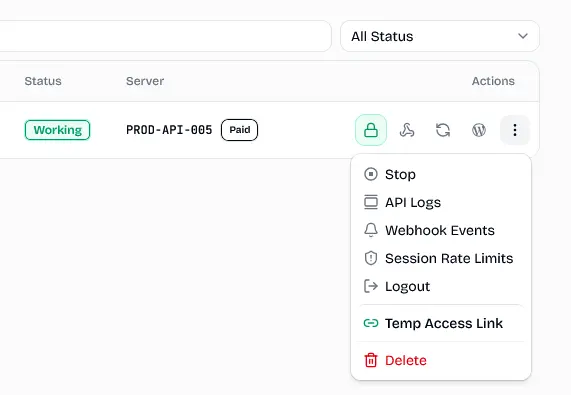Click the refresh arrows icon

[x=443, y=130]
